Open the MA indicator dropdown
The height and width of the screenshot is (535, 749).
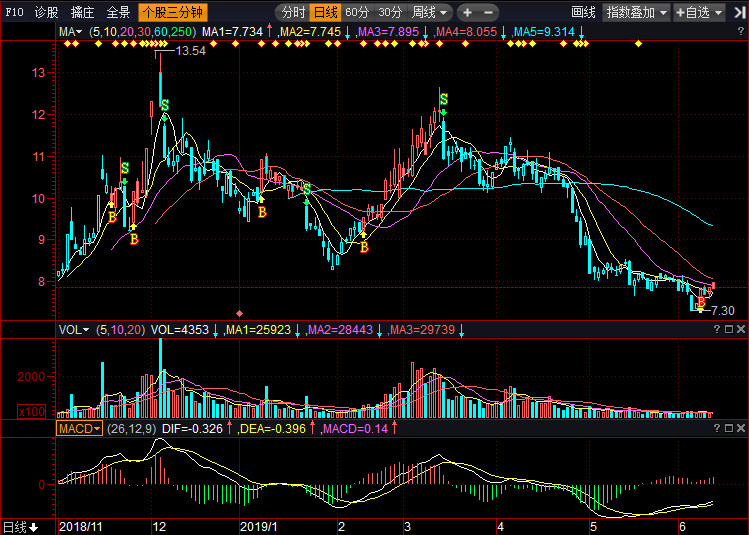(x=71, y=32)
